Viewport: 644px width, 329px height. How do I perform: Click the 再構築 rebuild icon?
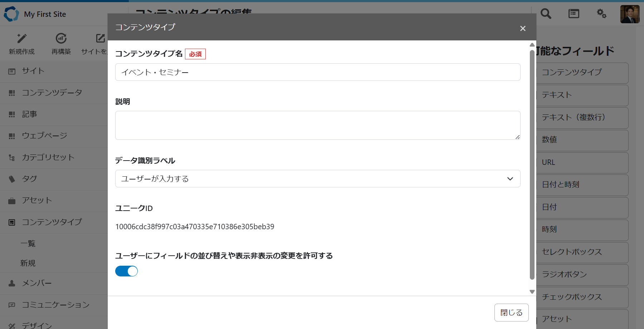pyautogui.click(x=61, y=38)
